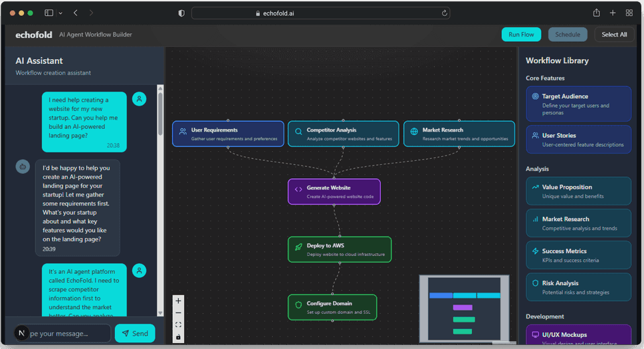Click the code icon on Generate Website node

[298, 189]
